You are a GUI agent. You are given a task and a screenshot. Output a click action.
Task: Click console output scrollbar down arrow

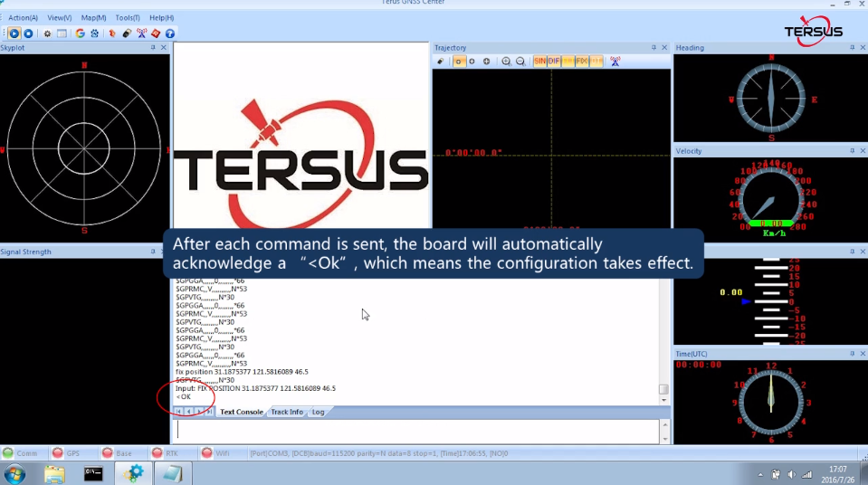tap(664, 400)
